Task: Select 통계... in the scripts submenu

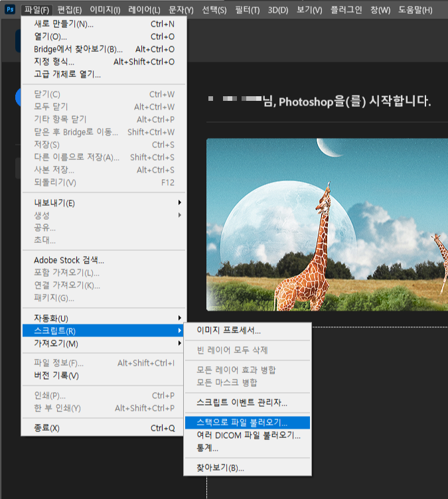Action: pyautogui.click(x=248, y=448)
